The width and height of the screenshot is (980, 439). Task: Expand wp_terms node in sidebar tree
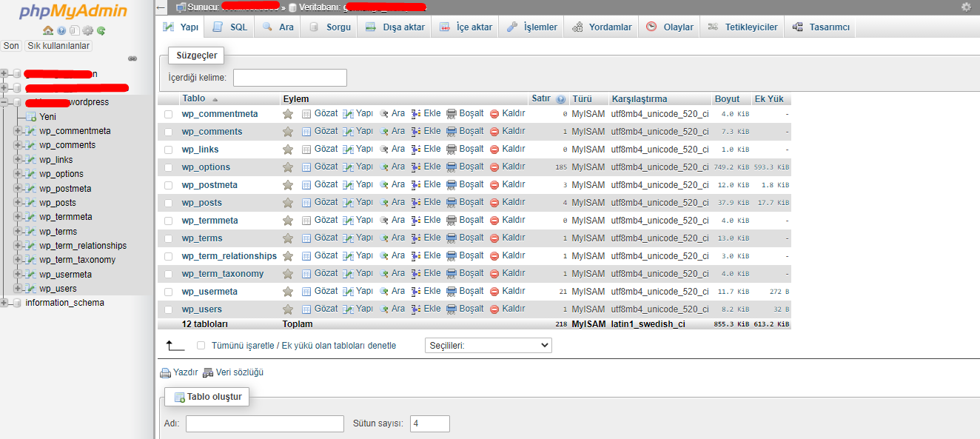(18, 232)
